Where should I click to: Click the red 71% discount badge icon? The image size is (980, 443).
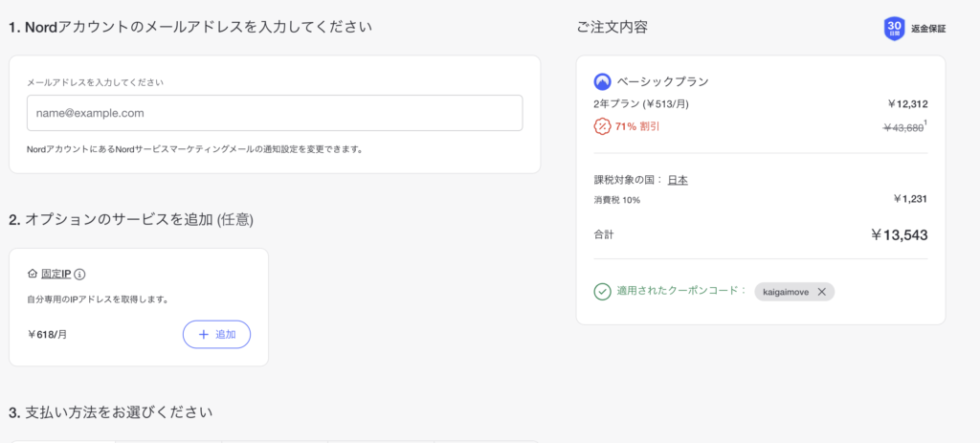pos(602,126)
